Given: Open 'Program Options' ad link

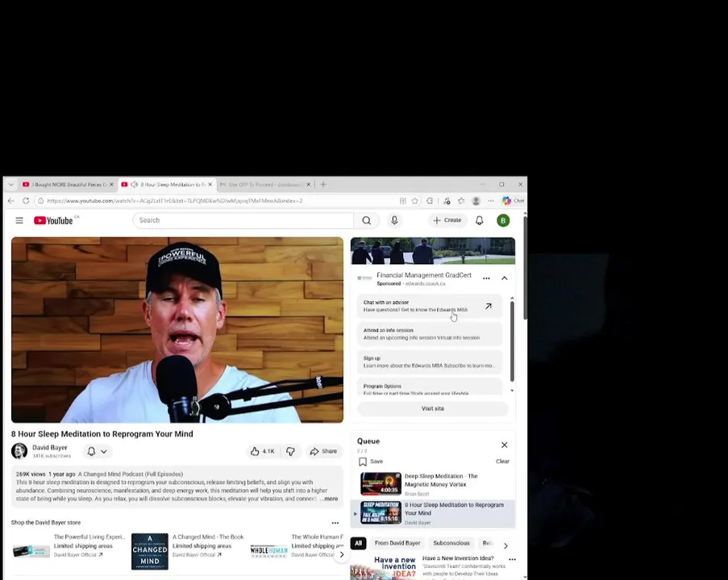Looking at the screenshot, I should pyautogui.click(x=430, y=387).
